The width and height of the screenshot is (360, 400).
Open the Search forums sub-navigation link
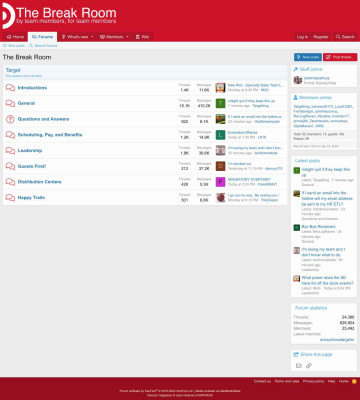(43, 46)
